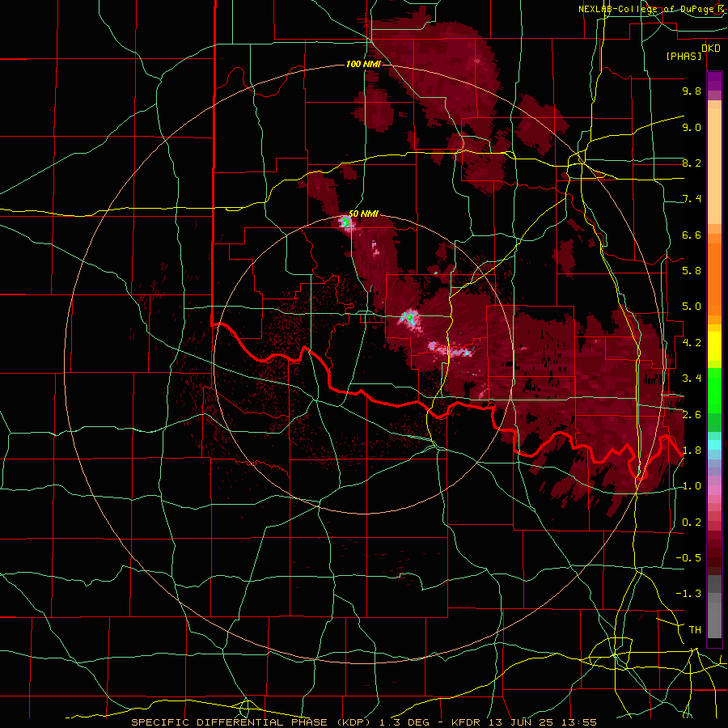Screen dimensions: 728x728
Task: Click the 5.0 value on color scale
Action: (692, 307)
